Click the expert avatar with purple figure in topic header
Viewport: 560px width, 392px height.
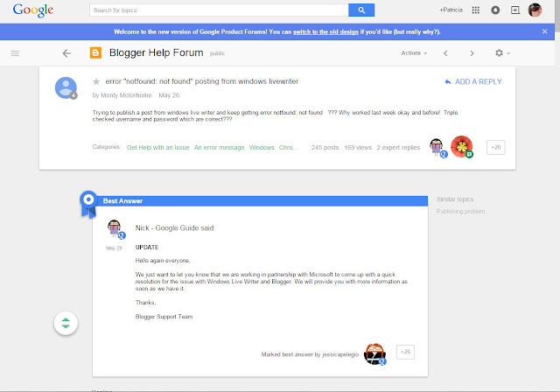click(x=438, y=148)
